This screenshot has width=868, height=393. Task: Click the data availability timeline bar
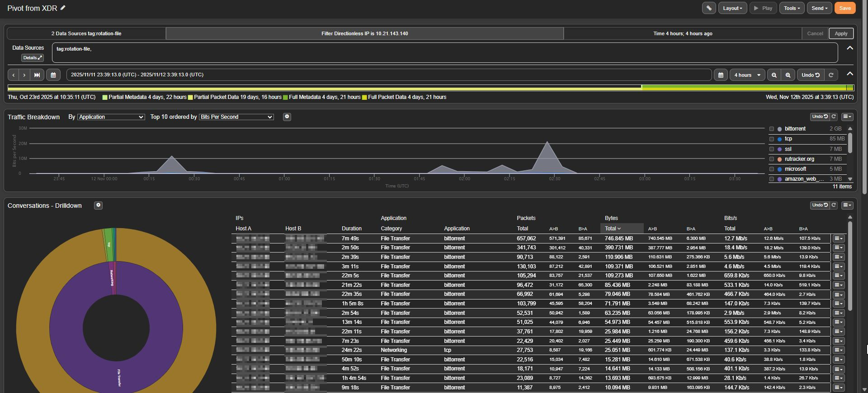point(431,88)
